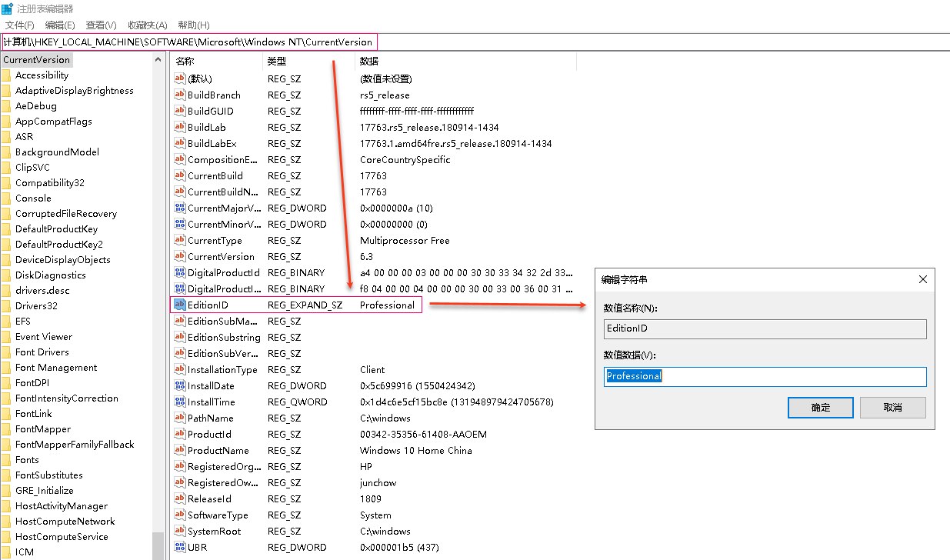Click the CurrentMinorVersion DWORD icon

180,224
